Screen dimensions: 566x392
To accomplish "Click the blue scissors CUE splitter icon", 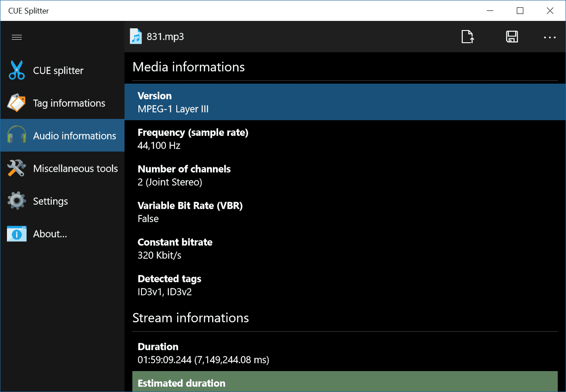I will click(17, 70).
